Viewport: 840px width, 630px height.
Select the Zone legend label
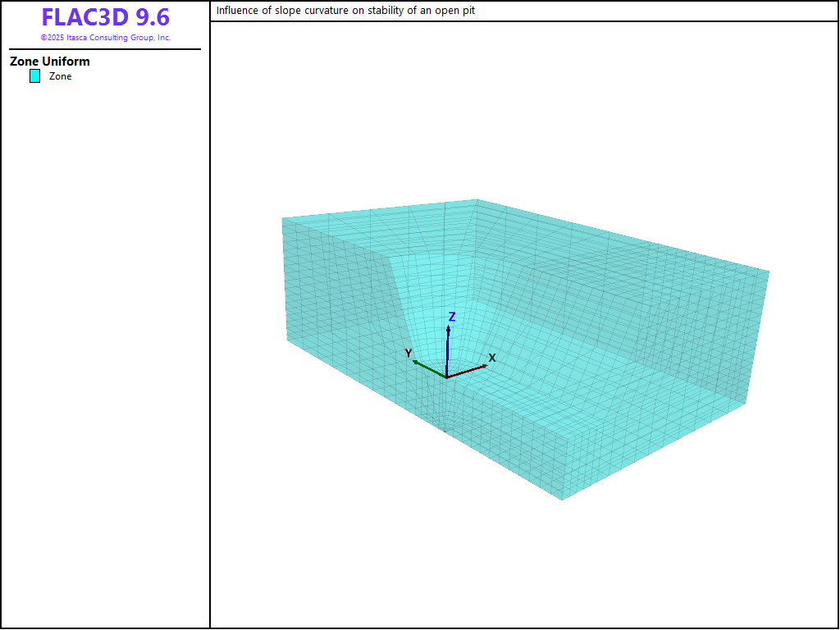pos(60,76)
